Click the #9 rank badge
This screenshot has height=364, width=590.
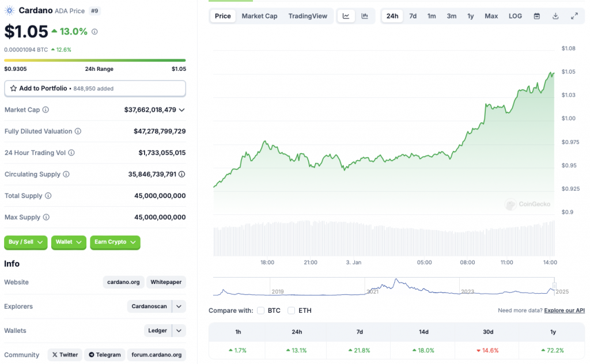coord(94,11)
